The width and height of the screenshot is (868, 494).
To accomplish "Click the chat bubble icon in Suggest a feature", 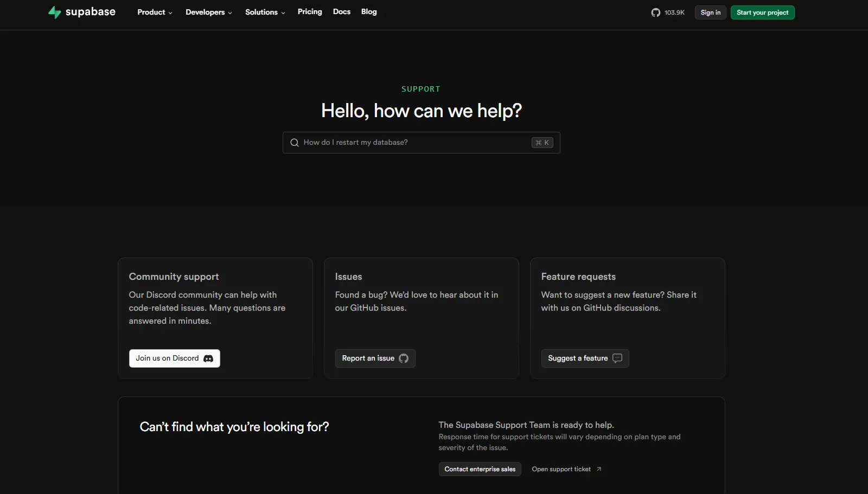I will click(617, 358).
